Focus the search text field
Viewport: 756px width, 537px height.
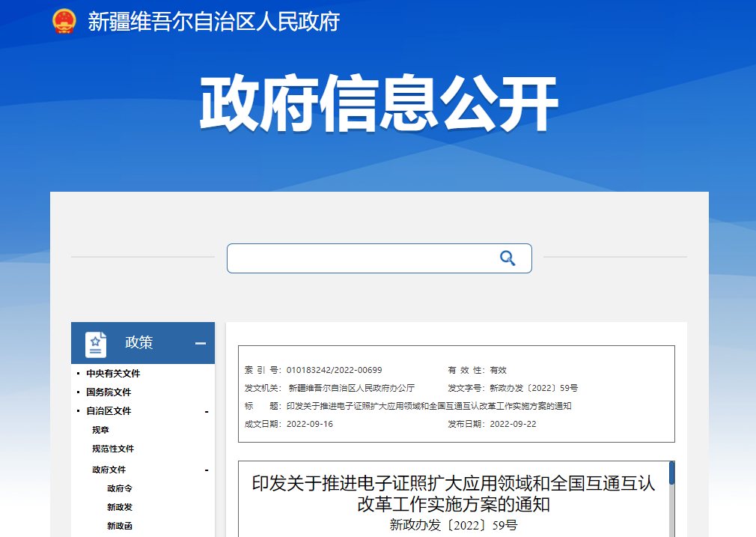362,258
